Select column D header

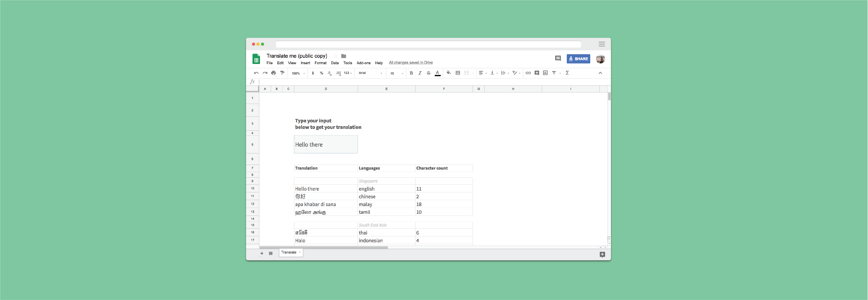[326, 89]
